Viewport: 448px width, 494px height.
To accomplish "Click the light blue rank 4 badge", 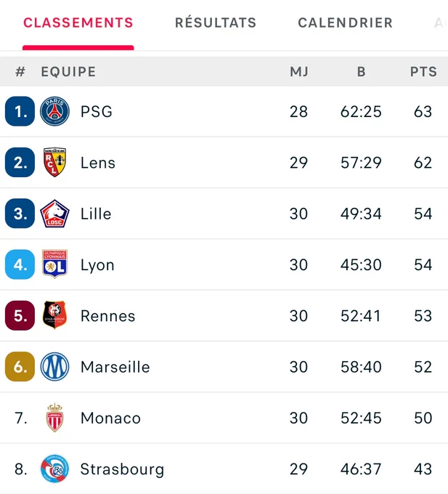I will pyautogui.click(x=20, y=264).
